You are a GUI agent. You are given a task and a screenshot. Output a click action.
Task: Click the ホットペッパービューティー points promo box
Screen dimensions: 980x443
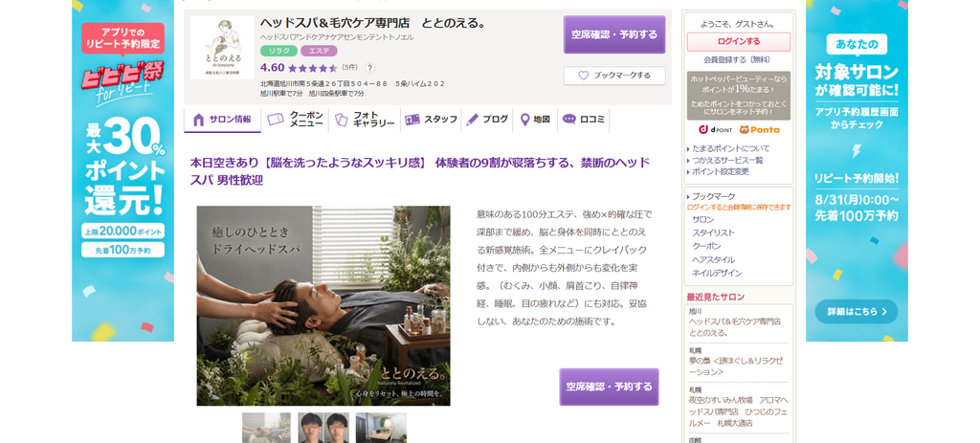[738, 95]
